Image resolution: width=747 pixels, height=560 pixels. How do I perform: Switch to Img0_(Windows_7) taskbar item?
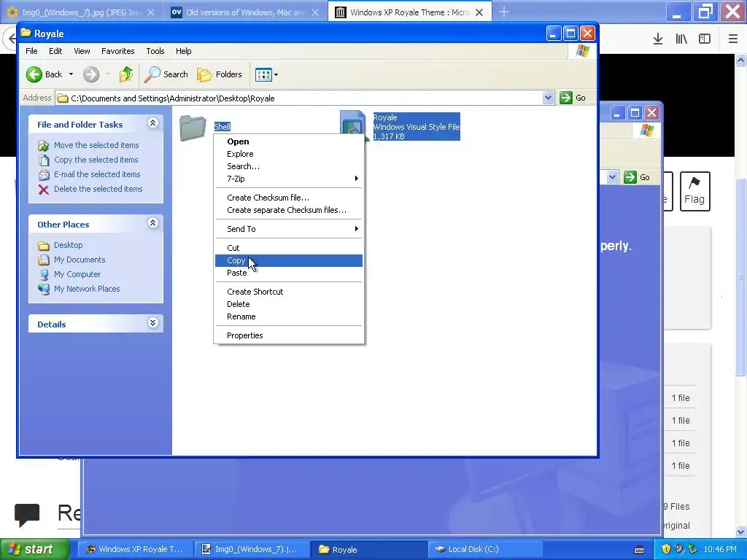[x=252, y=550]
